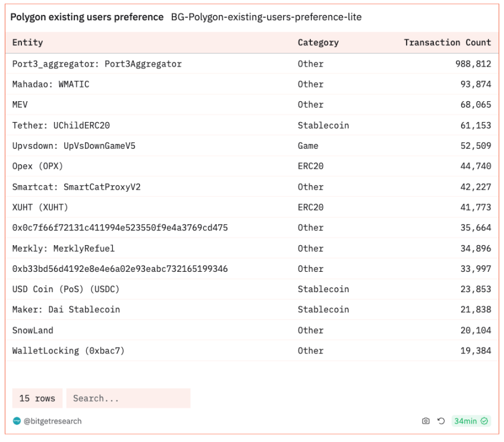This screenshot has width=504, height=442.
Task: Focus the Search... input field
Action: tap(128, 399)
